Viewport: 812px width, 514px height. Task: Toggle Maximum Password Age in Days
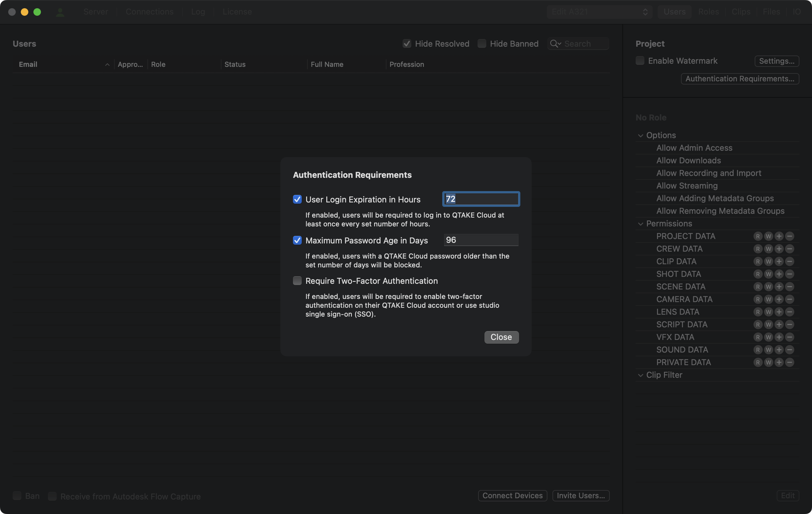(x=297, y=240)
